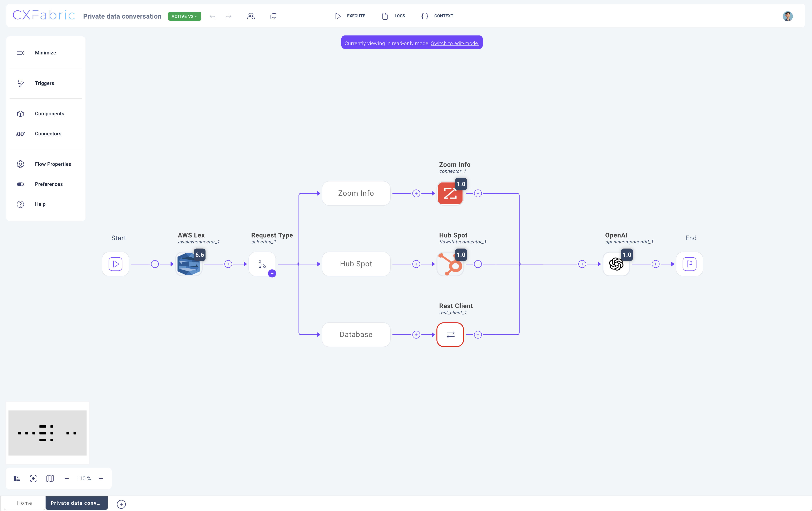Open the Connectors sidebar menu
Screen dimensions: 812x511
(x=48, y=134)
